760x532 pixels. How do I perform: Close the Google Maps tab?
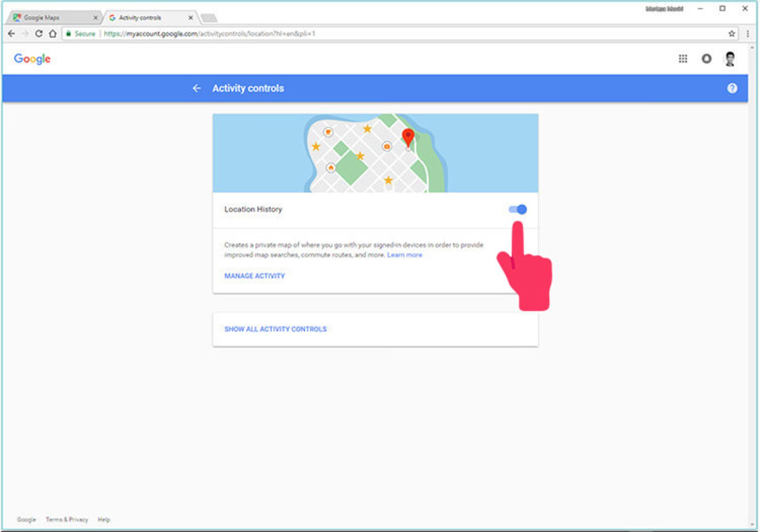point(95,18)
